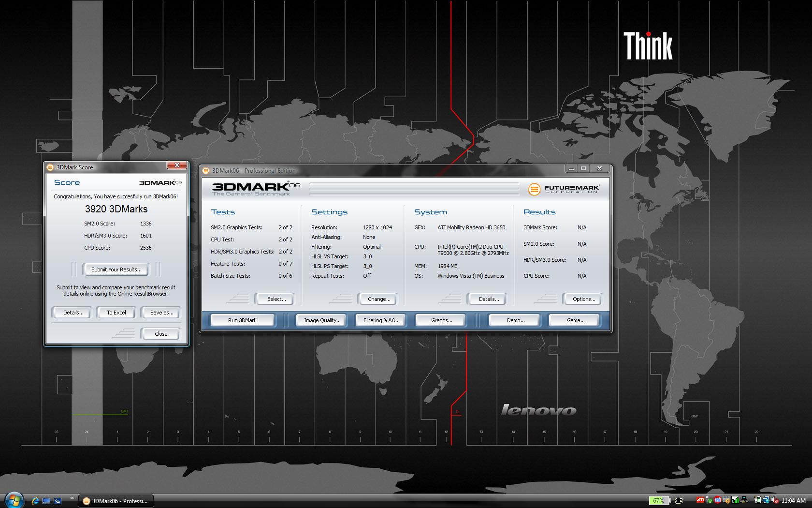Click ATI Mobility Radeon HD 3650 text

(471, 227)
